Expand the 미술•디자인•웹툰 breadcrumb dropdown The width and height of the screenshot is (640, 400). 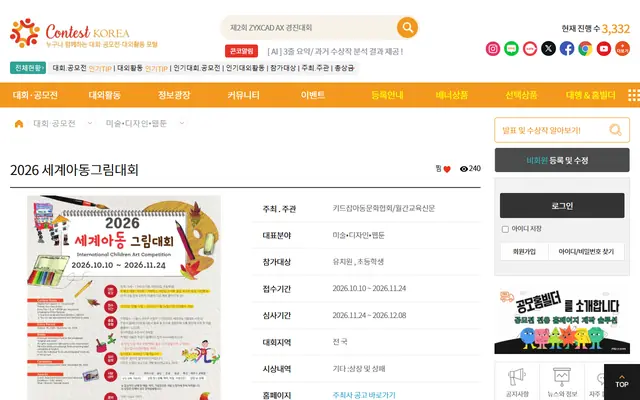coord(182,123)
